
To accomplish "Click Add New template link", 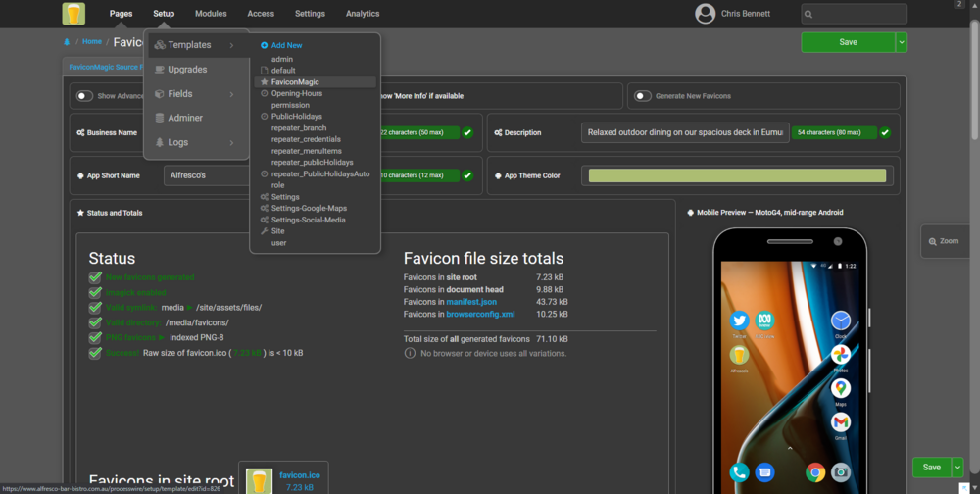I will [x=286, y=45].
